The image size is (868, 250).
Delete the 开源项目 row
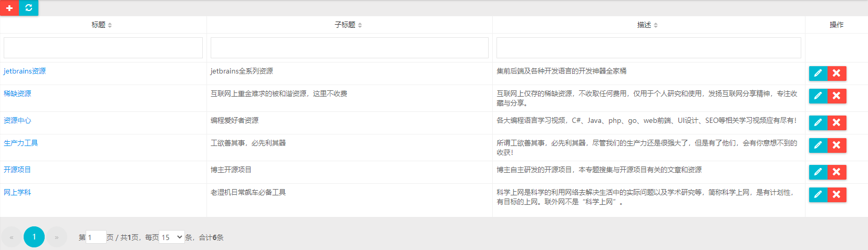(x=837, y=172)
